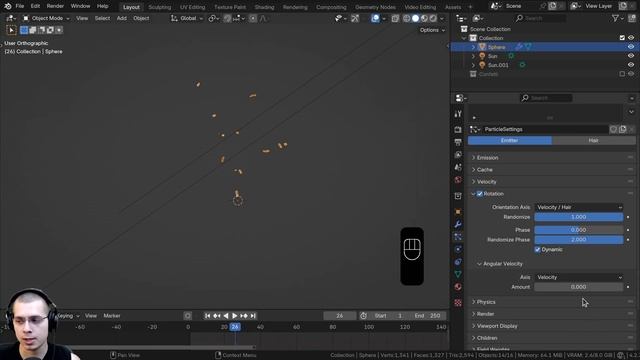Viewport: 640px width, 360px height.
Task: Jump to the timeline start frame
Action: tap(207, 316)
